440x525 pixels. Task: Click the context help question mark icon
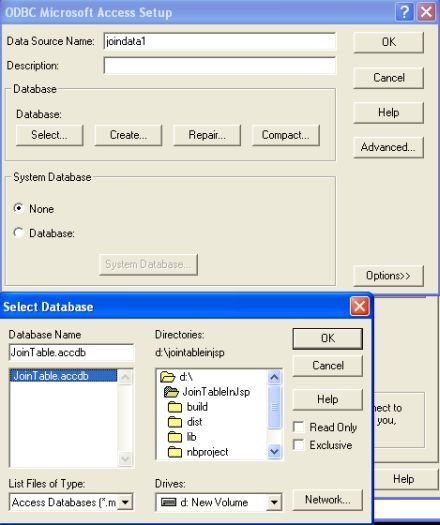(404, 12)
